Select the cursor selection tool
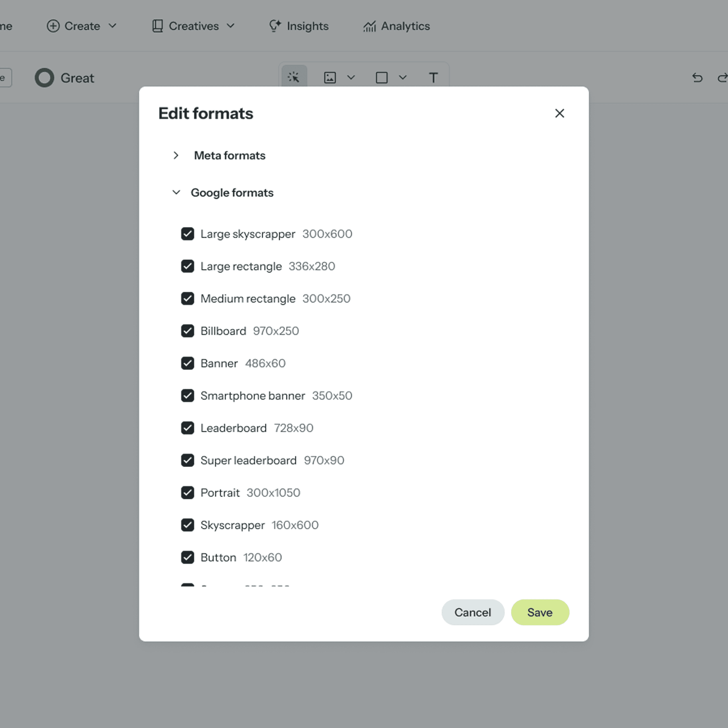The width and height of the screenshot is (728, 728). (x=294, y=77)
